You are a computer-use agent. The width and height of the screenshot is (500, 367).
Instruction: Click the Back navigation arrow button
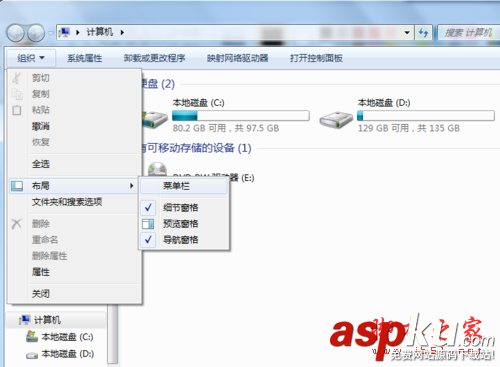click(x=15, y=33)
